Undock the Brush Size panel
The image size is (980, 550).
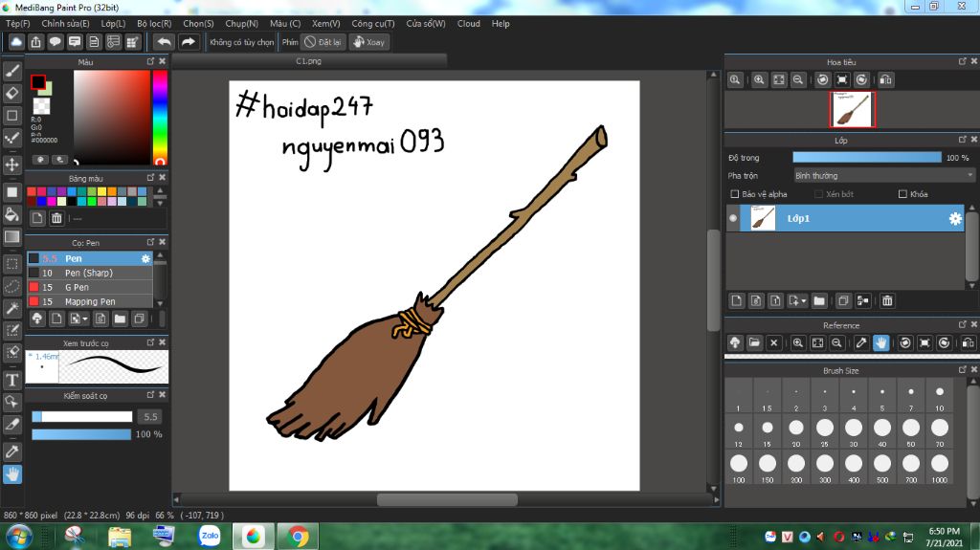(x=963, y=370)
